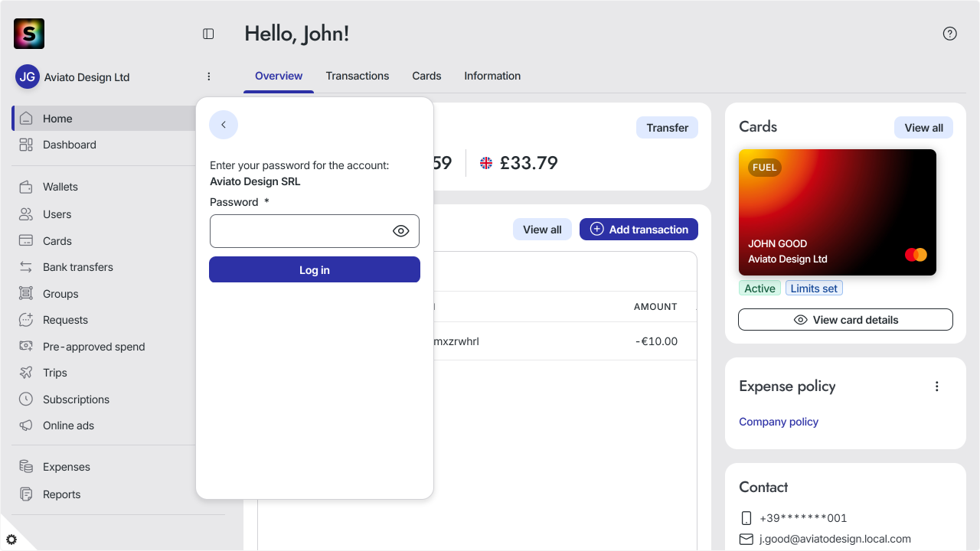
Task: Click the password input field
Action: tap(315, 231)
